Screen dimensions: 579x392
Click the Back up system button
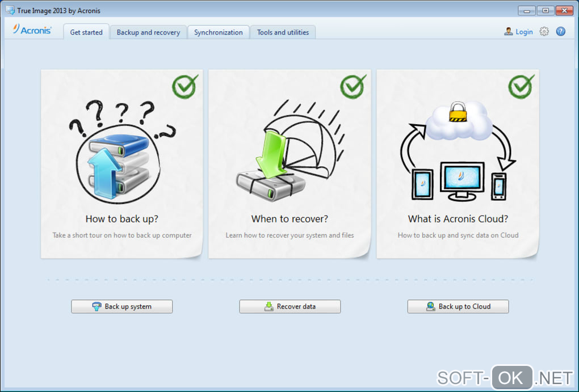click(122, 306)
